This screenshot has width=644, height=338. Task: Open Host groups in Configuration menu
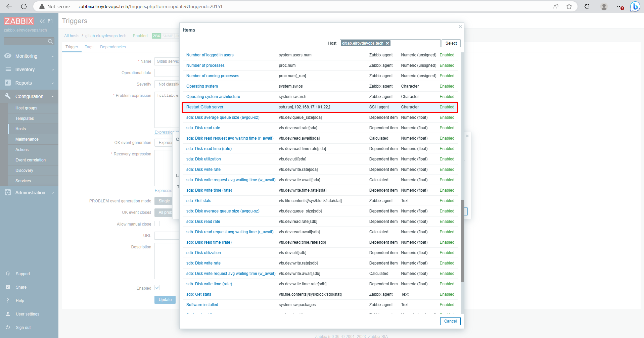coord(26,108)
